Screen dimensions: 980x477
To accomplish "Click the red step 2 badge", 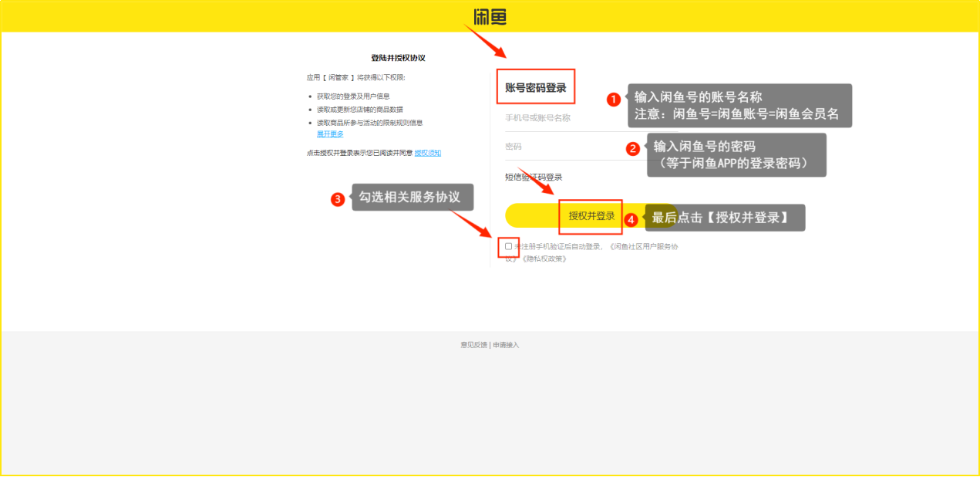I will click(633, 149).
